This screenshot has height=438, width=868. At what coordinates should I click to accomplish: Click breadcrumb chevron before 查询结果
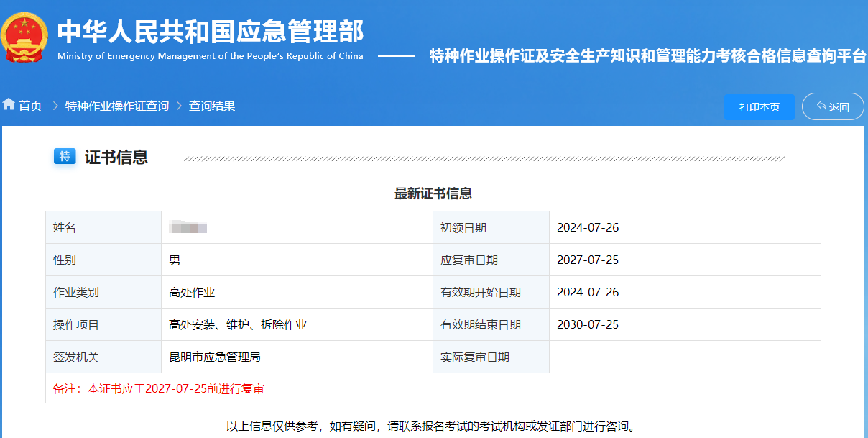pos(179,106)
